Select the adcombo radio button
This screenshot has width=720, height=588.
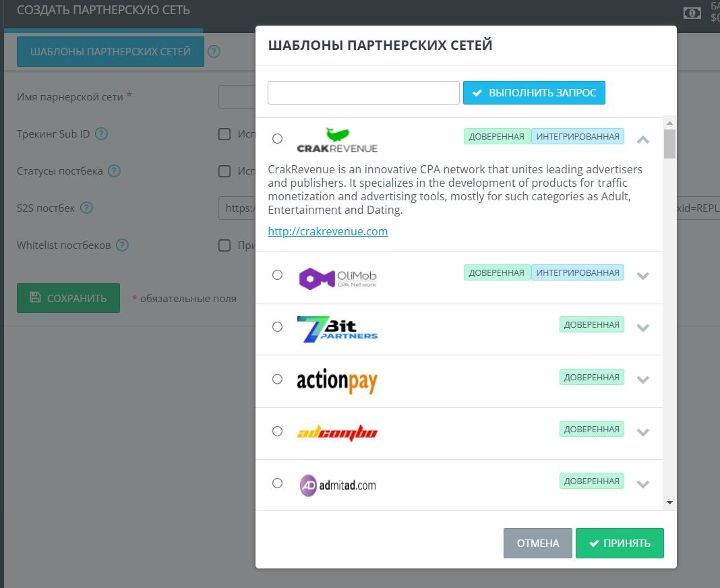point(277,431)
